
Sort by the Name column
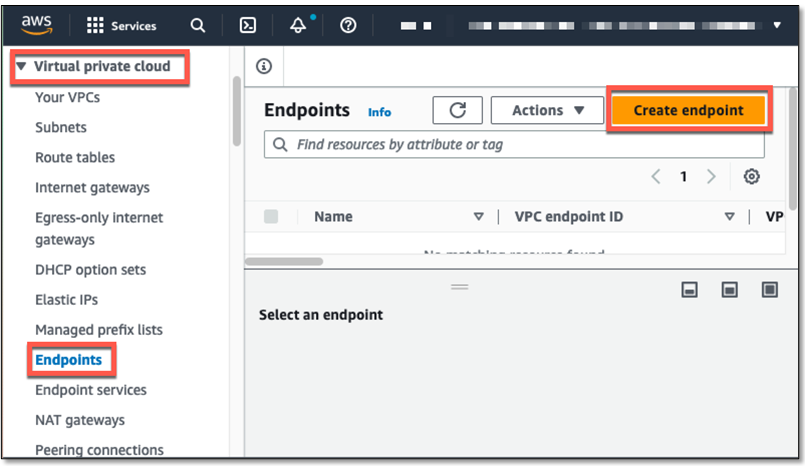333,217
